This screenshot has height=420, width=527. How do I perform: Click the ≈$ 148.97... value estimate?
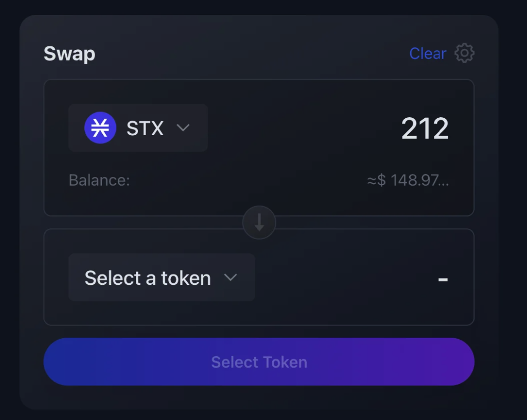(x=408, y=180)
